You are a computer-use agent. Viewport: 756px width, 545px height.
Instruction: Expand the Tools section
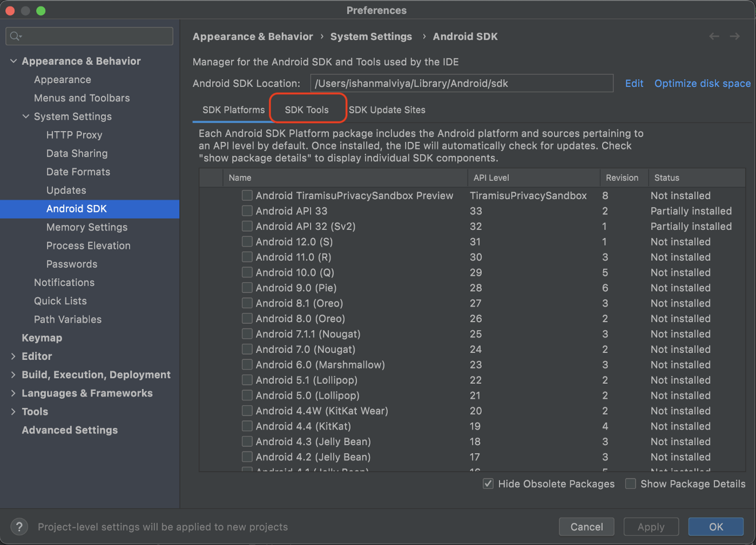pos(14,412)
